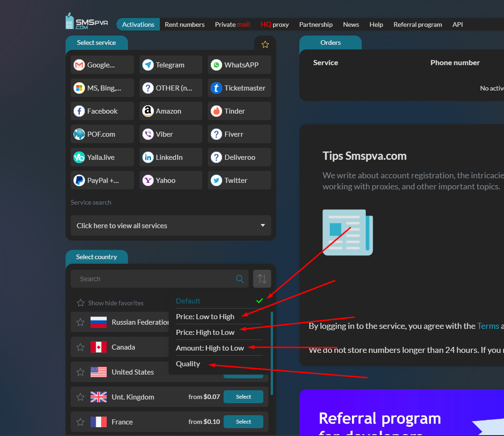Open the Terms link
The width and height of the screenshot is (504, 436).
[488, 326]
